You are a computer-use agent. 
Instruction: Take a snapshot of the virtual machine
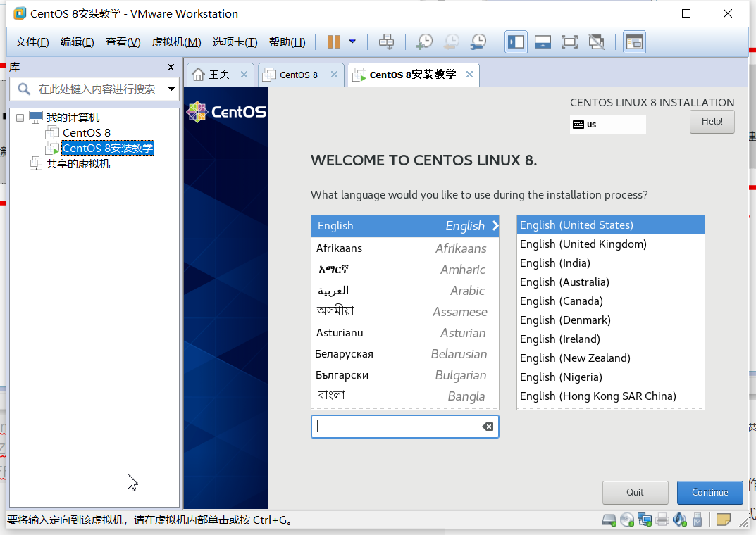coord(424,42)
